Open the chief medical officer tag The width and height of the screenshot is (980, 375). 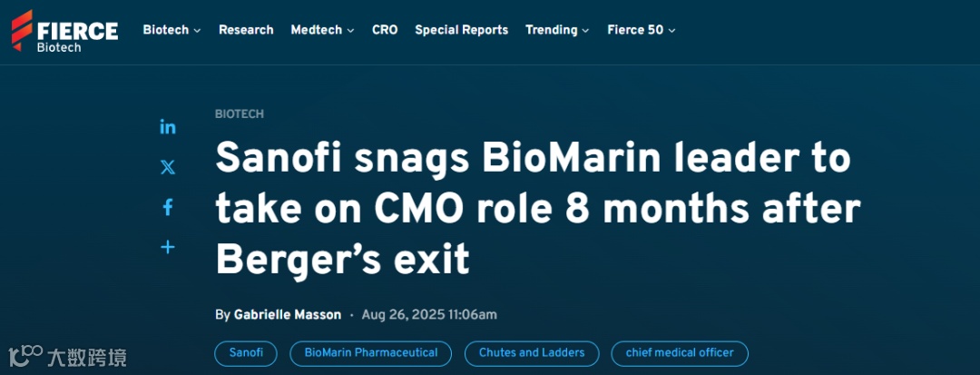pos(680,353)
